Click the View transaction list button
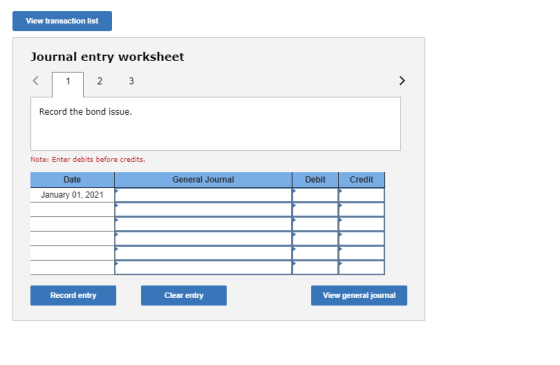Image resolution: width=560 pixels, height=365 pixels. (x=62, y=21)
